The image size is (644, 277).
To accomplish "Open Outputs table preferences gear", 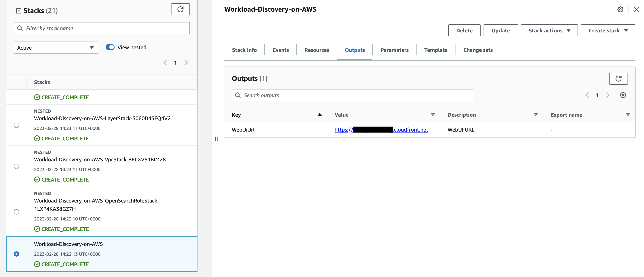I will 623,95.
